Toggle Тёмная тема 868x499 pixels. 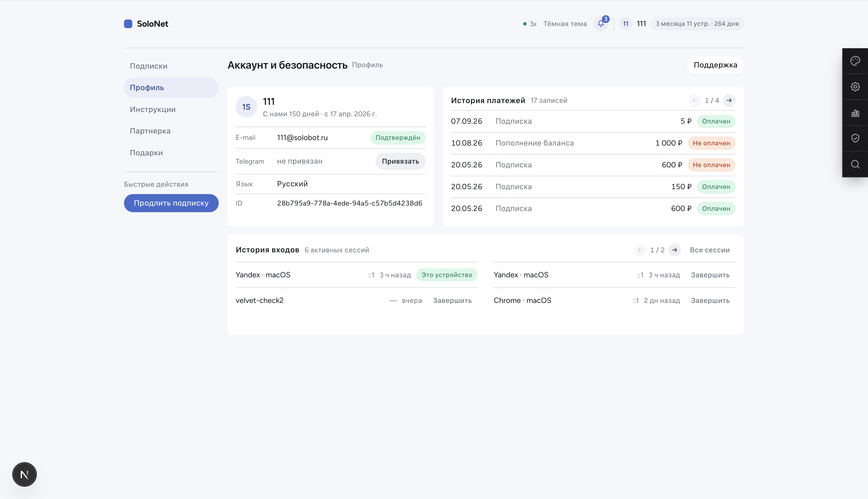[565, 24]
